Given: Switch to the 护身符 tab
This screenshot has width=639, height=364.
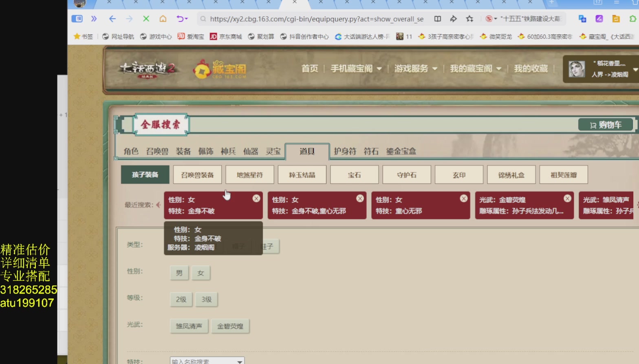Looking at the screenshot, I should tap(345, 151).
